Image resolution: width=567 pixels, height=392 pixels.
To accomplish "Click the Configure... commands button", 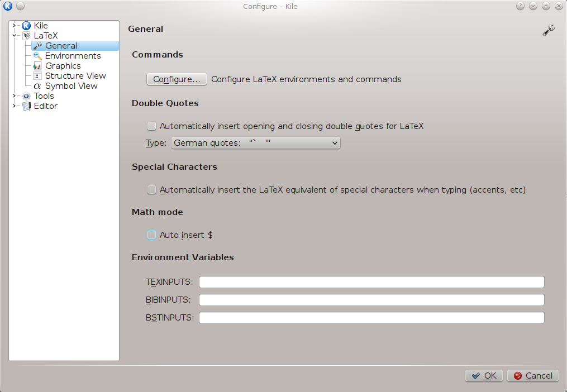I will [x=177, y=79].
